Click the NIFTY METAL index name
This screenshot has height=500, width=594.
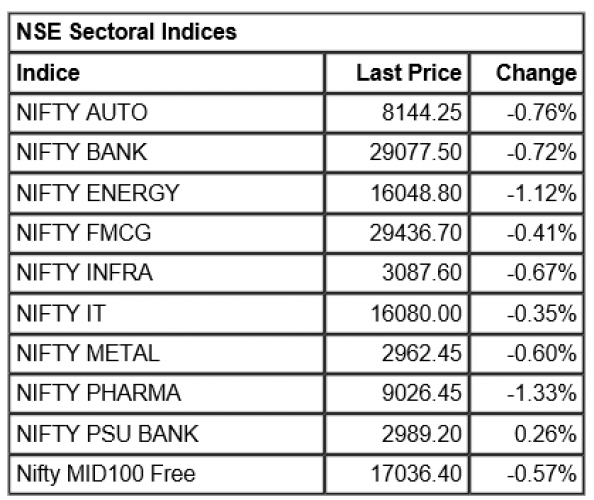tap(88, 353)
